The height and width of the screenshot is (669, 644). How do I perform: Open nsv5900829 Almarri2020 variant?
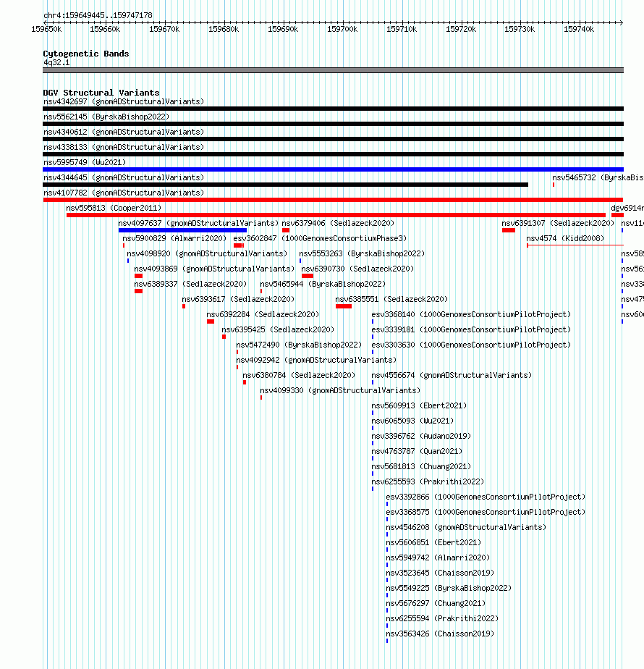[x=174, y=238]
